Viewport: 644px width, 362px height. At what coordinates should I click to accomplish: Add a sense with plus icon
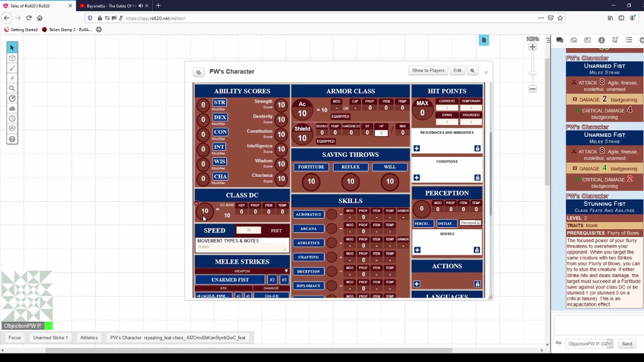[417, 250]
